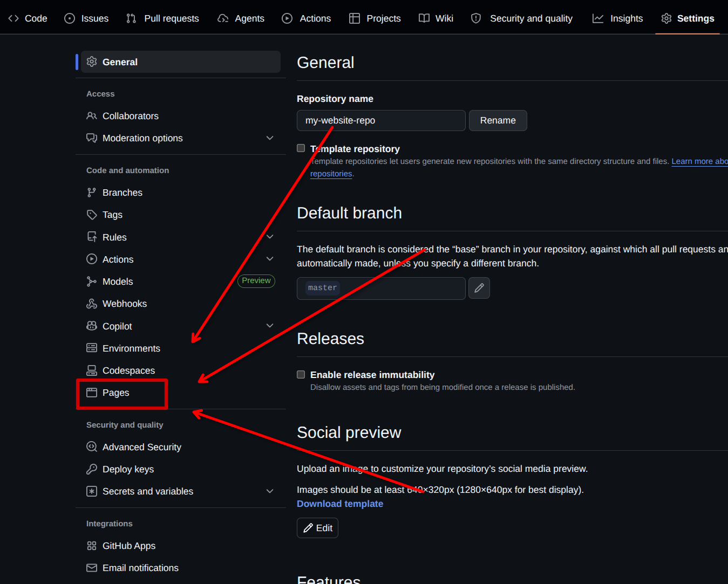Click the Collaborators people icon
The image size is (728, 584).
[92, 116]
